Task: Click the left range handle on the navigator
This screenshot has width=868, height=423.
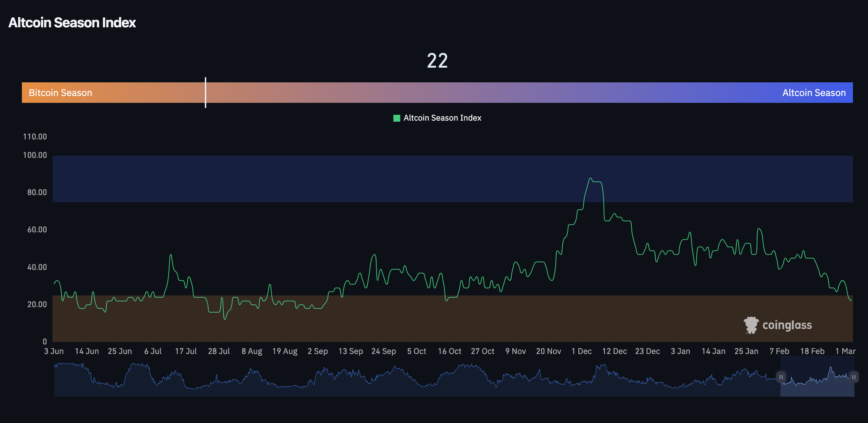Action: pos(781,377)
